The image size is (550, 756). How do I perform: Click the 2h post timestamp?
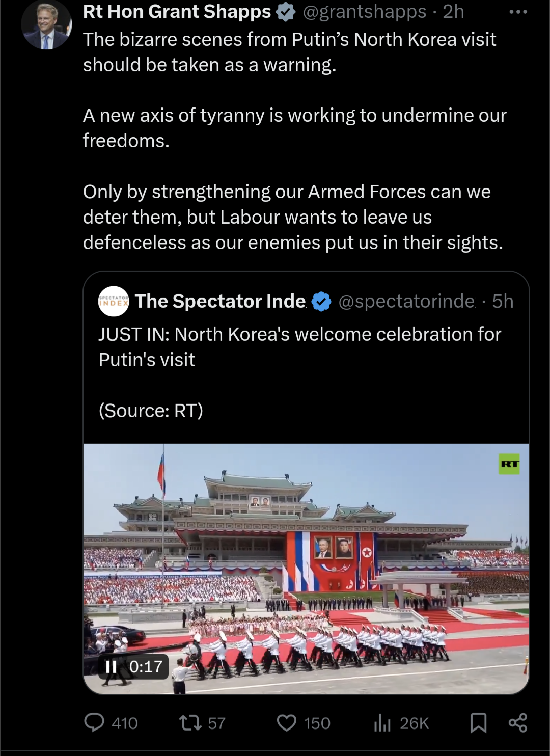pyautogui.click(x=453, y=11)
